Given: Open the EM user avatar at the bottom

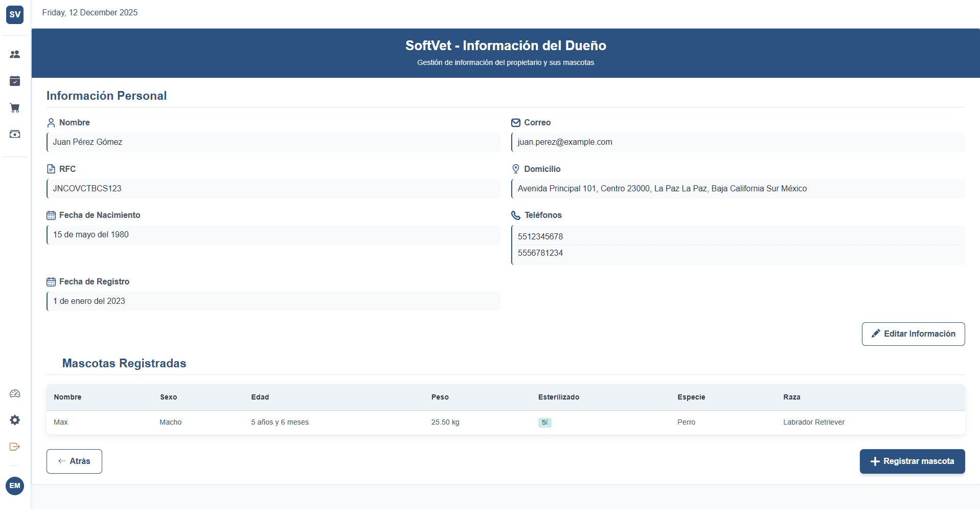Looking at the screenshot, I should pyautogui.click(x=14, y=486).
